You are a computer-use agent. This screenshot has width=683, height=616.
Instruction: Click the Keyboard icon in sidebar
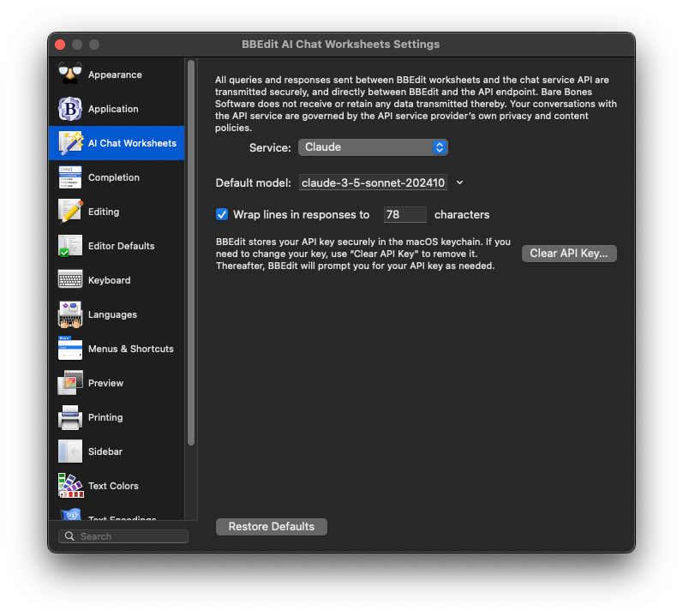tap(70, 280)
